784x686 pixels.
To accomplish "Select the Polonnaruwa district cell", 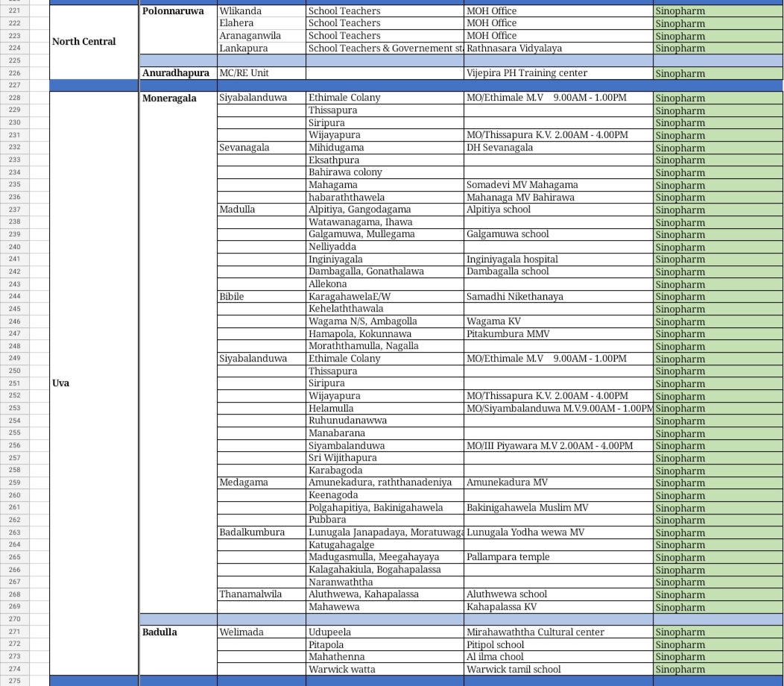I will [178, 30].
